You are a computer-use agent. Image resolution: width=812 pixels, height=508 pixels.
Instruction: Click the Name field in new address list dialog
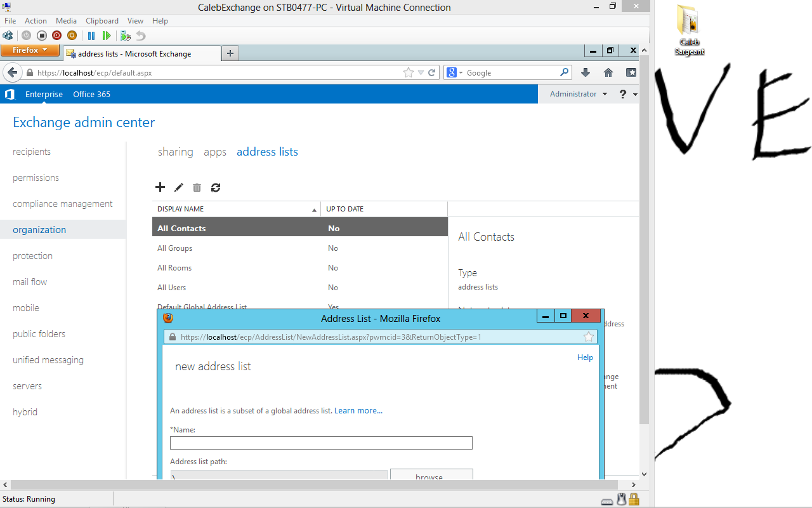(x=321, y=443)
